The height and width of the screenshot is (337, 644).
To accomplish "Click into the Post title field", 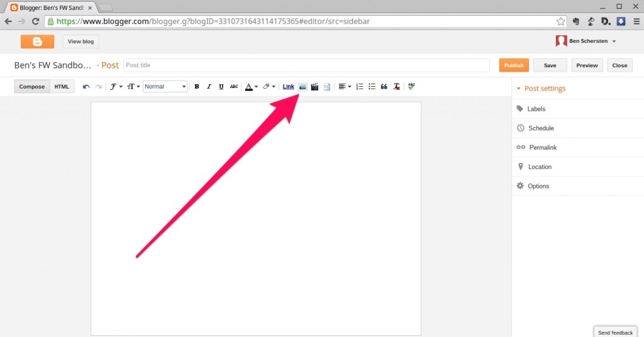I will (306, 65).
